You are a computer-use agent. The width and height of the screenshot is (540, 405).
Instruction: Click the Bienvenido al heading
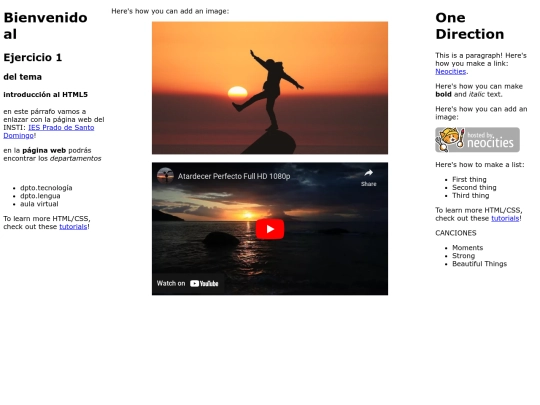click(x=45, y=26)
